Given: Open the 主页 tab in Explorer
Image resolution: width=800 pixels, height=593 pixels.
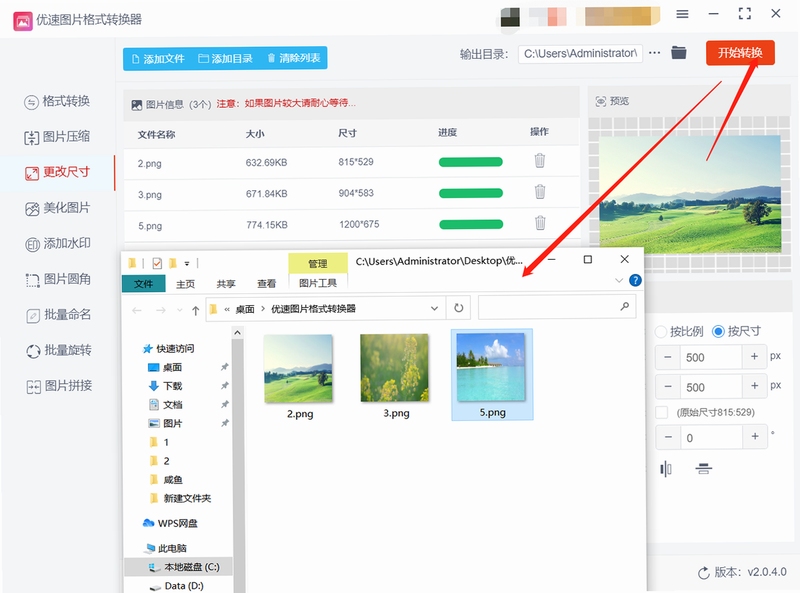Looking at the screenshot, I should pyautogui.click(x=185, y=284).
